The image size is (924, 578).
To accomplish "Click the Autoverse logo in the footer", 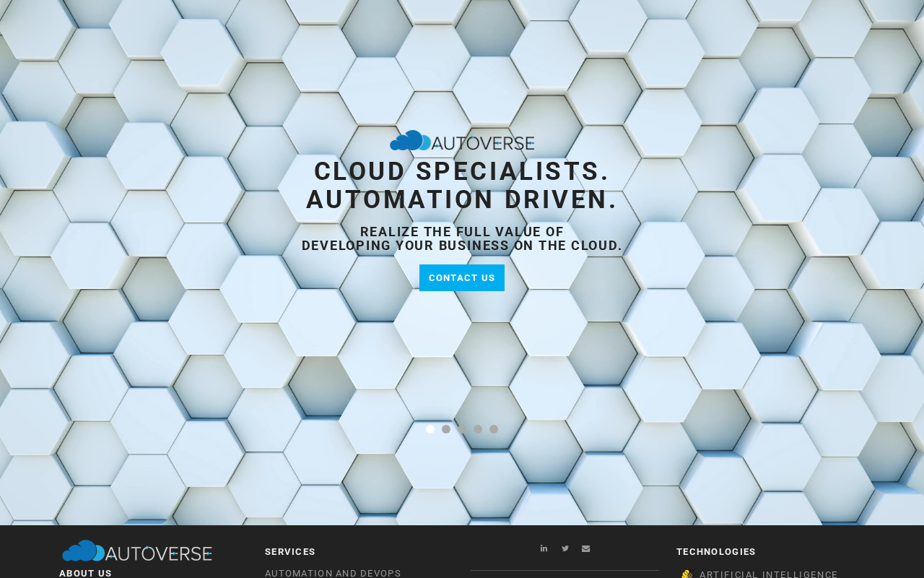I will coord(137,551).
